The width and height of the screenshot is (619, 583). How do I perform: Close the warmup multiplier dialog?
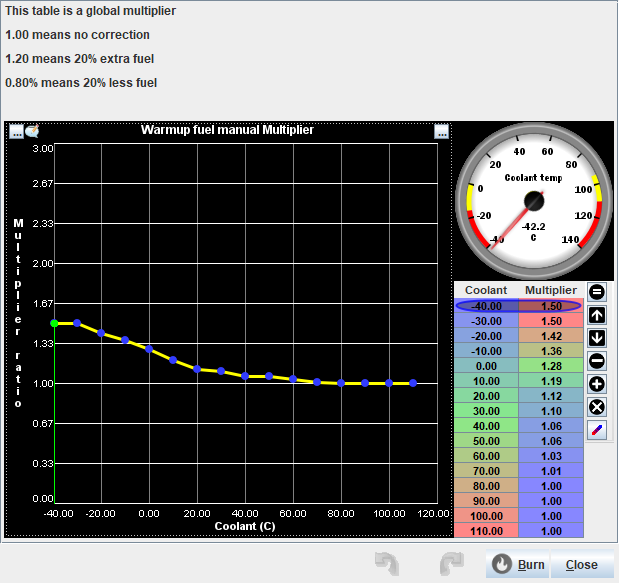coord(581,564)
